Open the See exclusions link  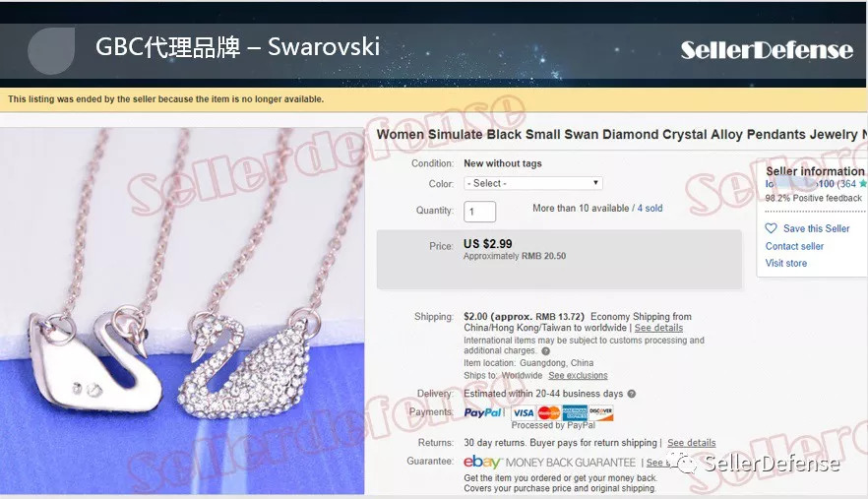pos(578,376)
